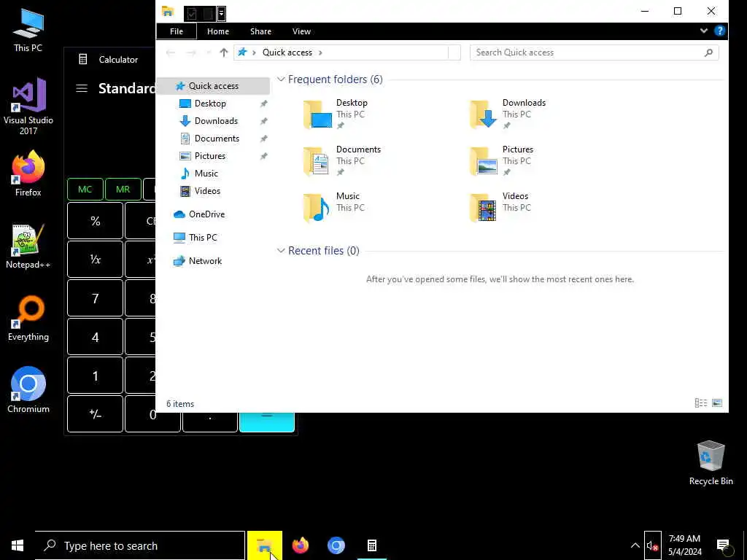Select Pictures in the navigation pane
Viewport: 747px width, 560px height.
209,156
